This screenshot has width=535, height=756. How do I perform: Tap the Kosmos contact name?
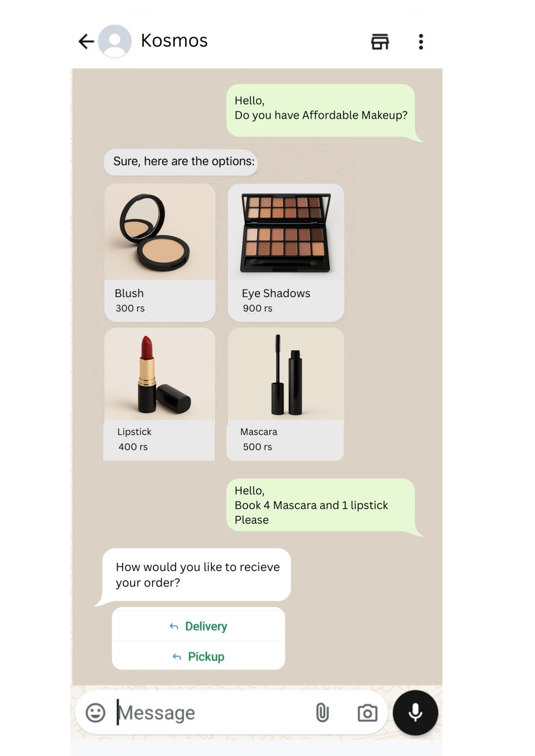pyautogui.click(x=174, y=41)
